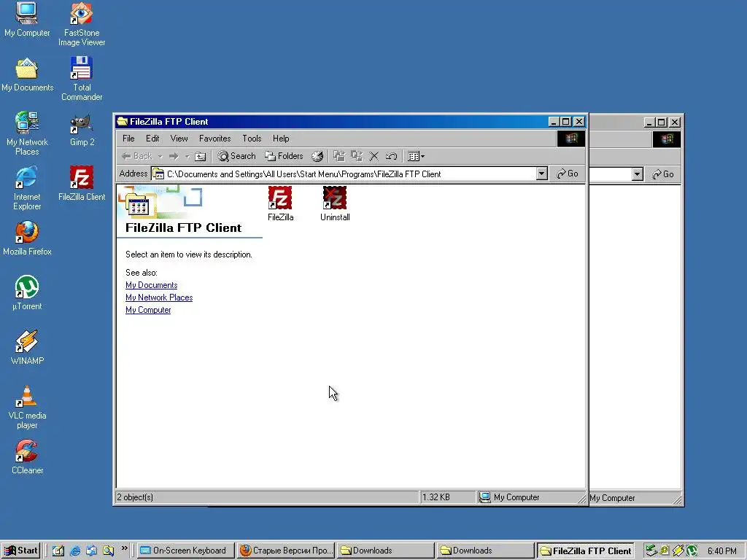The image size is (747, 560).
Task: Click the Forward arrow button
Action: pos(174,156)
